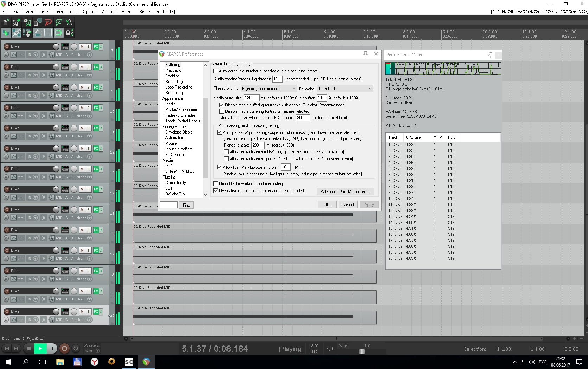The width and height of the screenshot is (588, 369).
Task: Click OK in REAPER Preferences
Action: pos(327,205)
